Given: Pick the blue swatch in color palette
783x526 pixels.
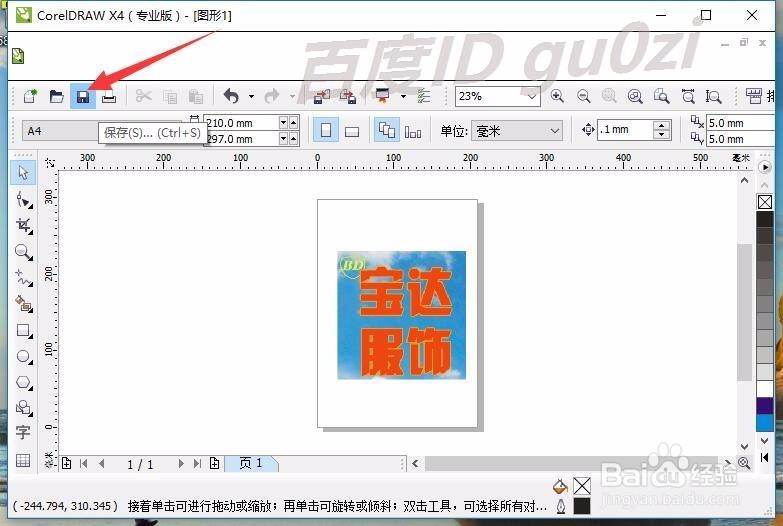Looking at the screenshot, I should [x=765, y=423].
